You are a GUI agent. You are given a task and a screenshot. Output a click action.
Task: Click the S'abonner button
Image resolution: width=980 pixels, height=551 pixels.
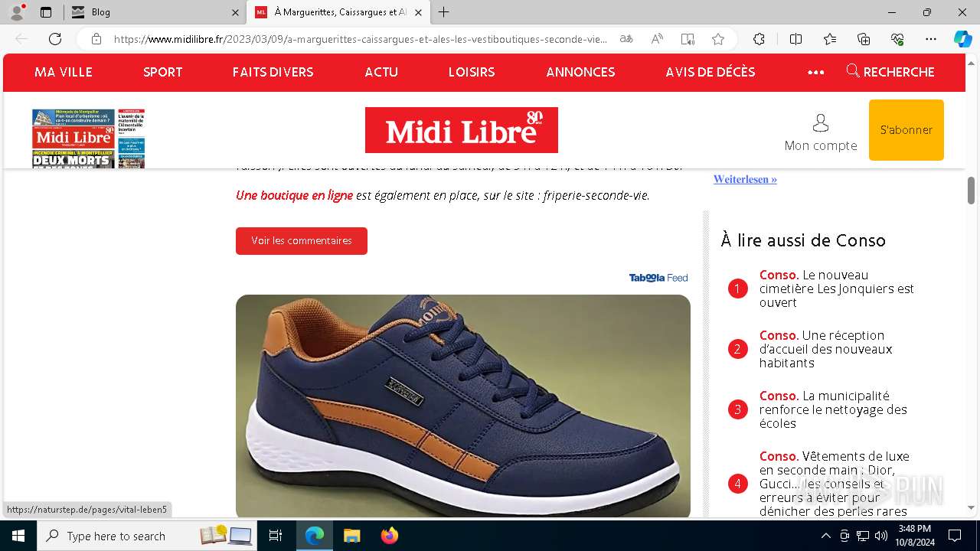906,130
